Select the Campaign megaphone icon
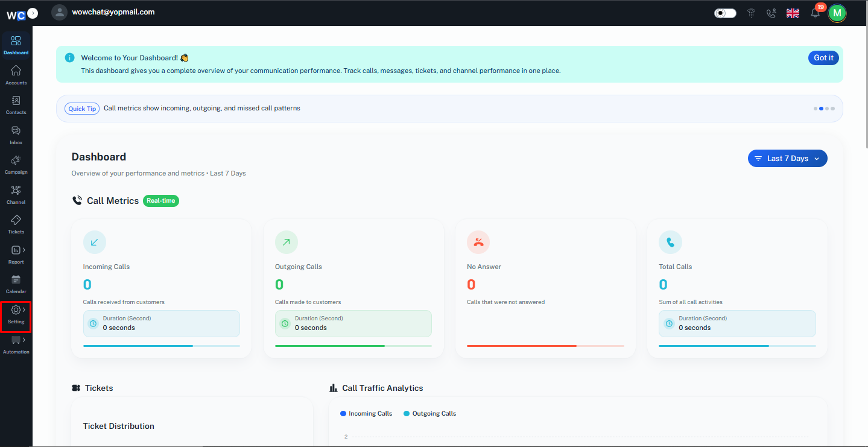Image resolution: width=868 pixels, height=447 pixels. (x=16, y=160)
